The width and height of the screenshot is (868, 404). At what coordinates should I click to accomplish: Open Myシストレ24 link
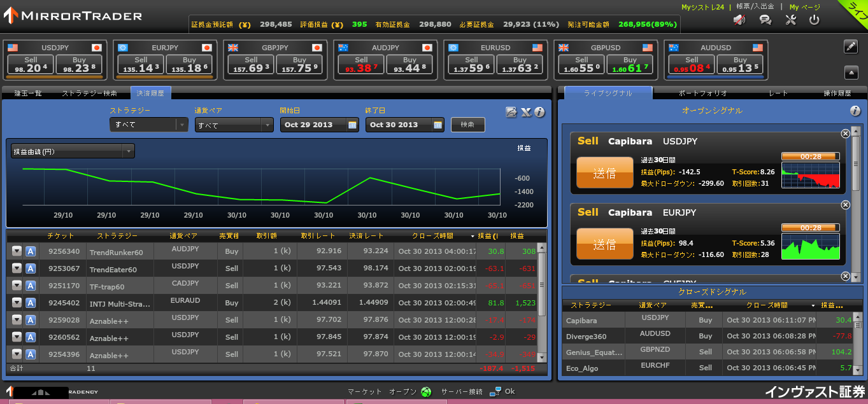pyautogui.click(x=702, y=7)
